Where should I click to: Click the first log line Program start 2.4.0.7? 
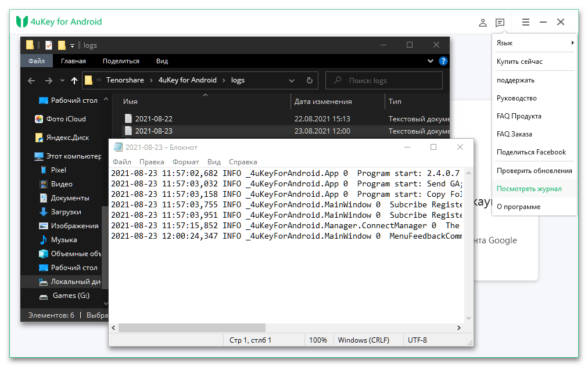tap(285, 173)
